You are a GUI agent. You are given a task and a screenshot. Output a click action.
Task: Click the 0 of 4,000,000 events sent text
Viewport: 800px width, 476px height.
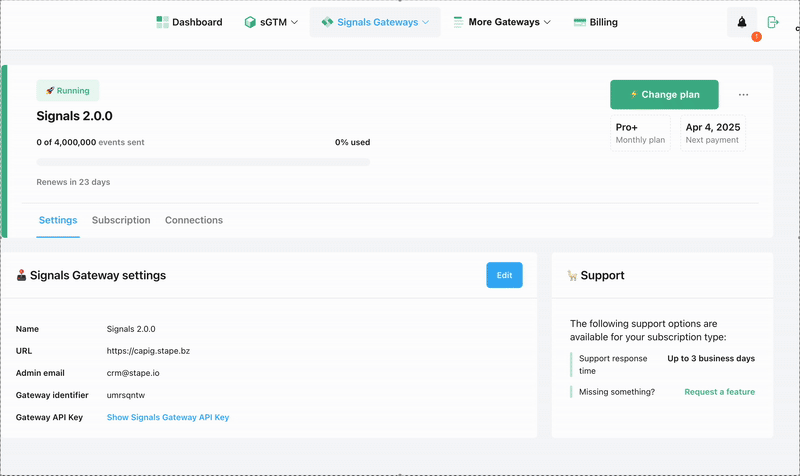click(x=90, y=142)
